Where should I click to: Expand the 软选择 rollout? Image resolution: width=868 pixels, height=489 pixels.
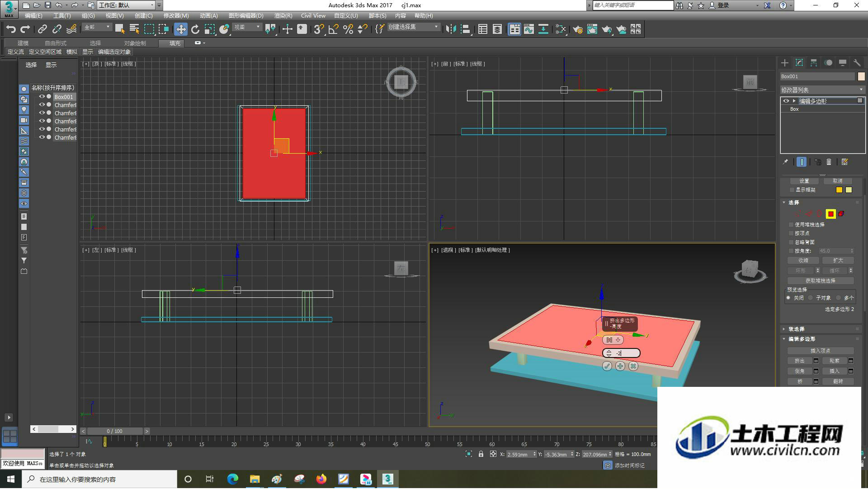click(x=784, y=329)
